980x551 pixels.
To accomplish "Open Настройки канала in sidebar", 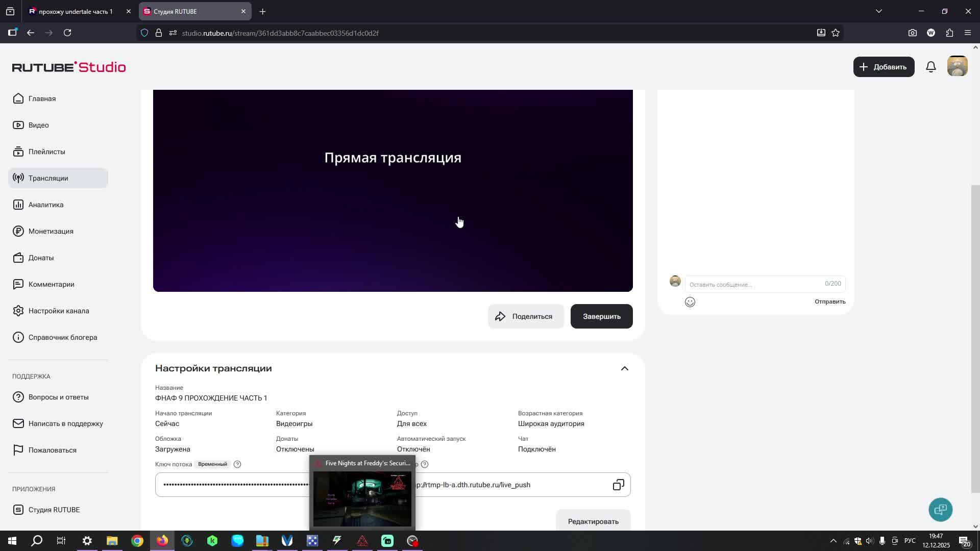I will click(59, 311).
